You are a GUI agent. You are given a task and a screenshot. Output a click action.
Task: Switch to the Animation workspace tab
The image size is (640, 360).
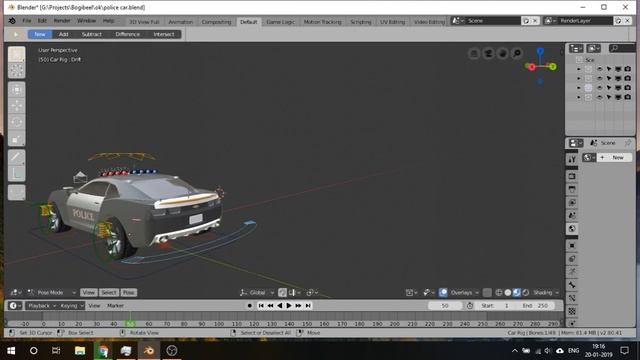[x=180, y=22]
